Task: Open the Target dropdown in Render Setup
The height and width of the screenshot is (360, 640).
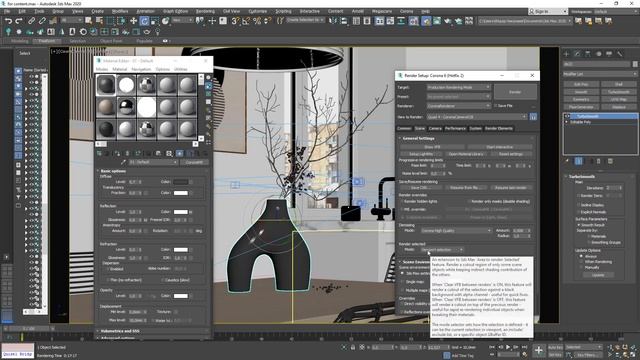Action: (458, 87)
